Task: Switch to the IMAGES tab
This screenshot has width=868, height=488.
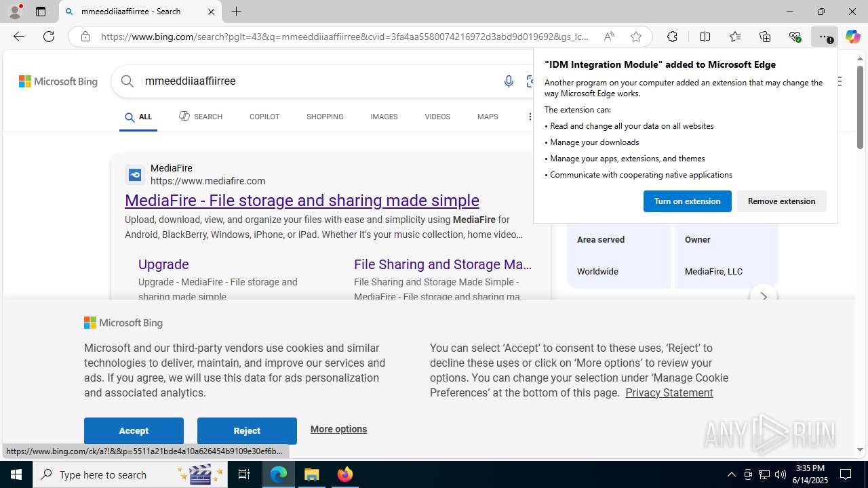Action: pyautogui.click(x=384, y=117)
